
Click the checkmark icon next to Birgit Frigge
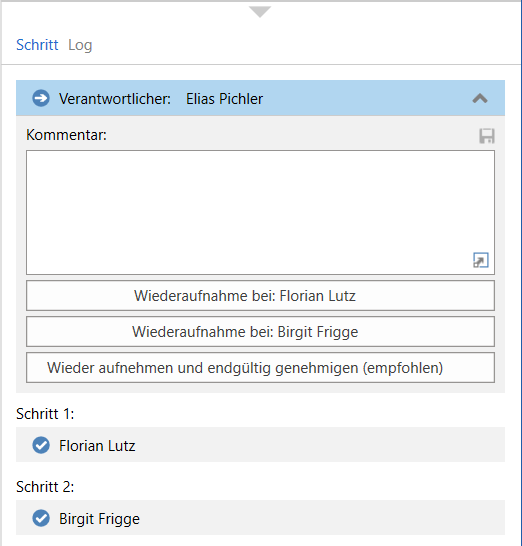coord(41,518)
